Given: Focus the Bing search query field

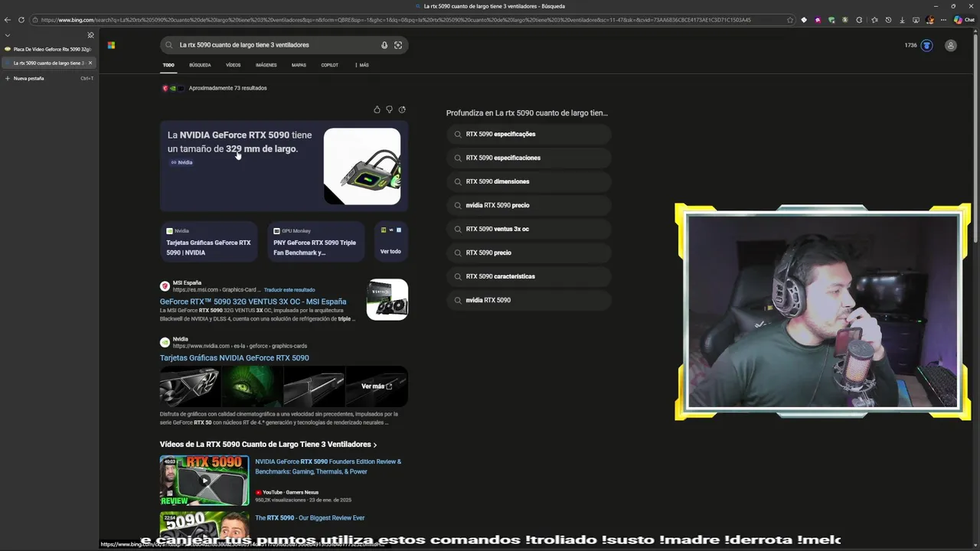Looking at the screenshot, I should [x=276, y=45].
